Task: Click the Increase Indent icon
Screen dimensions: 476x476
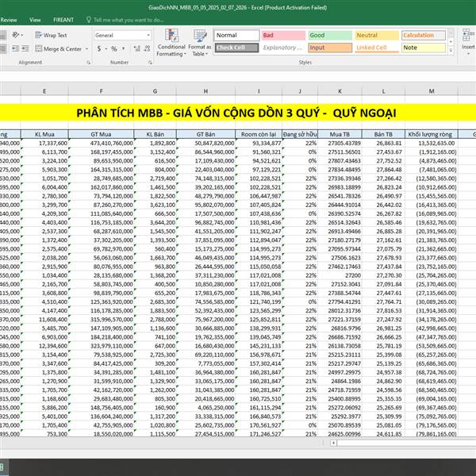Action: pyautogui.click(x=25, y=48)
